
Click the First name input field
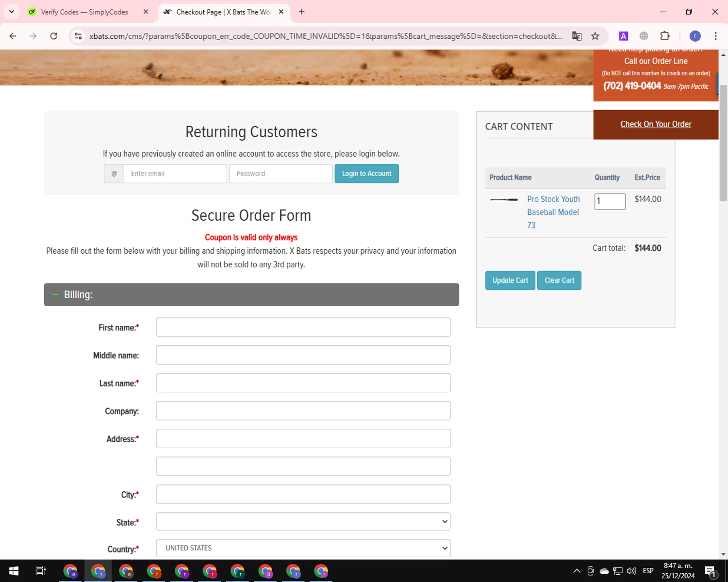[x=303, y=327]
